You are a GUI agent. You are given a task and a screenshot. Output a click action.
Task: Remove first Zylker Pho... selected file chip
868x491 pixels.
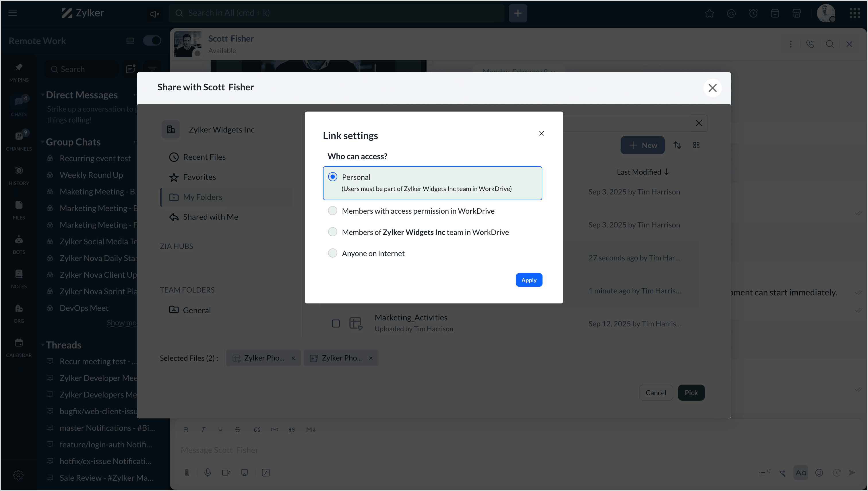click(293, 358)
